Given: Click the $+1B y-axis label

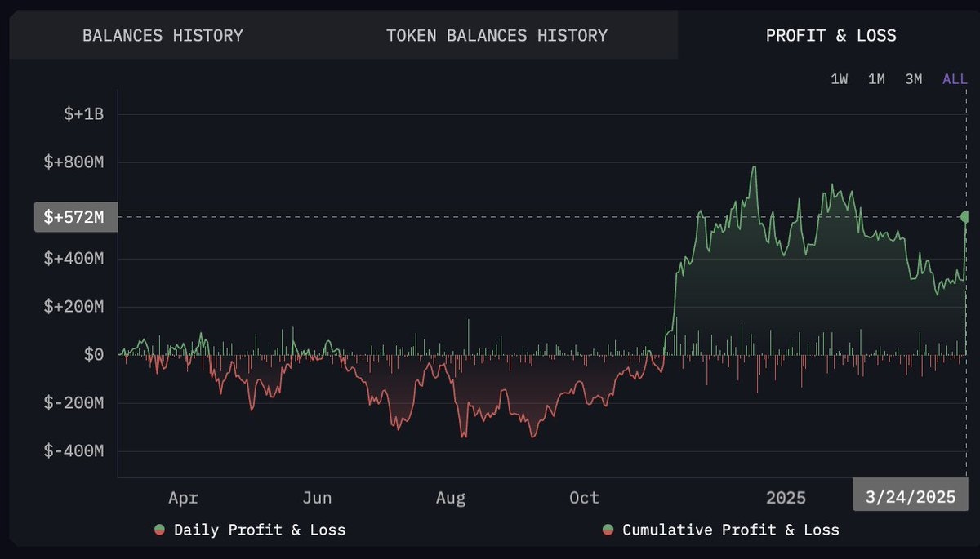Looking at the screenshot, I should click(83, 114).
